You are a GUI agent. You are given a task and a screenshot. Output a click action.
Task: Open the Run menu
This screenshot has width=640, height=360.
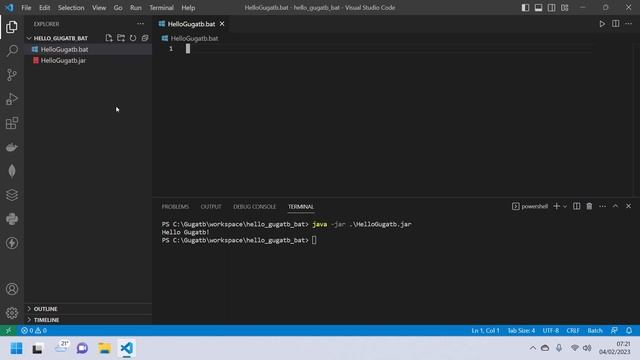(x=136, y=8)
